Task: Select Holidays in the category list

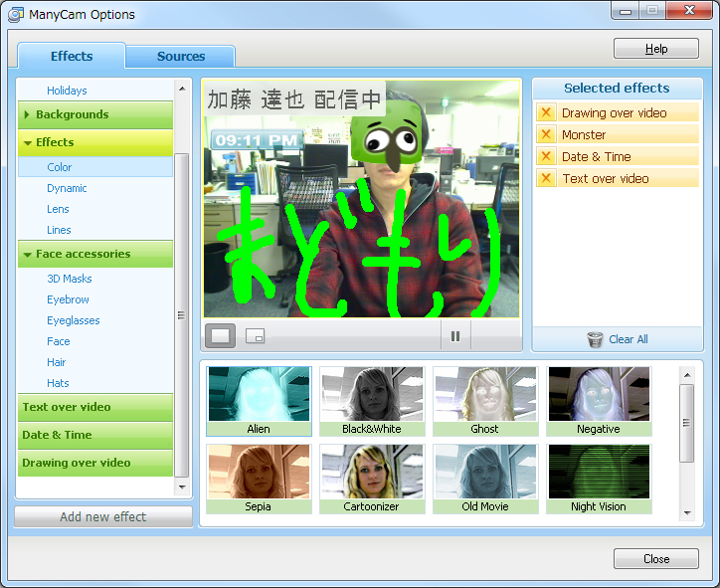Action: tap(67, 91)
